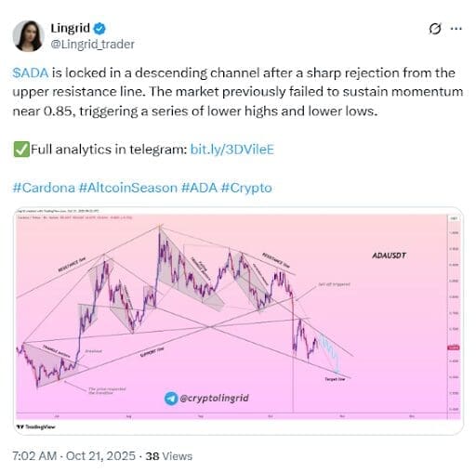This screenshot has height=472, width=476.
Task: Click the green checkmark emoji
Action: click(21, 150)
